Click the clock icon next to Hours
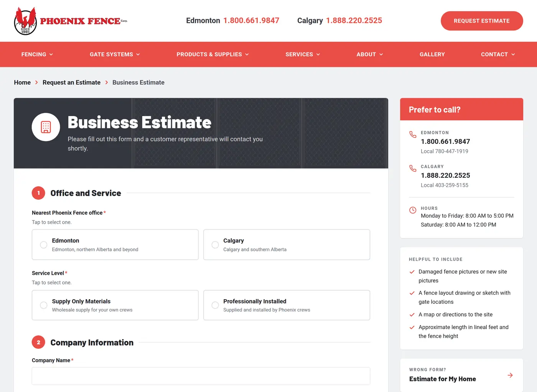This screenshot has height=392, width=537. click(413, 210)
